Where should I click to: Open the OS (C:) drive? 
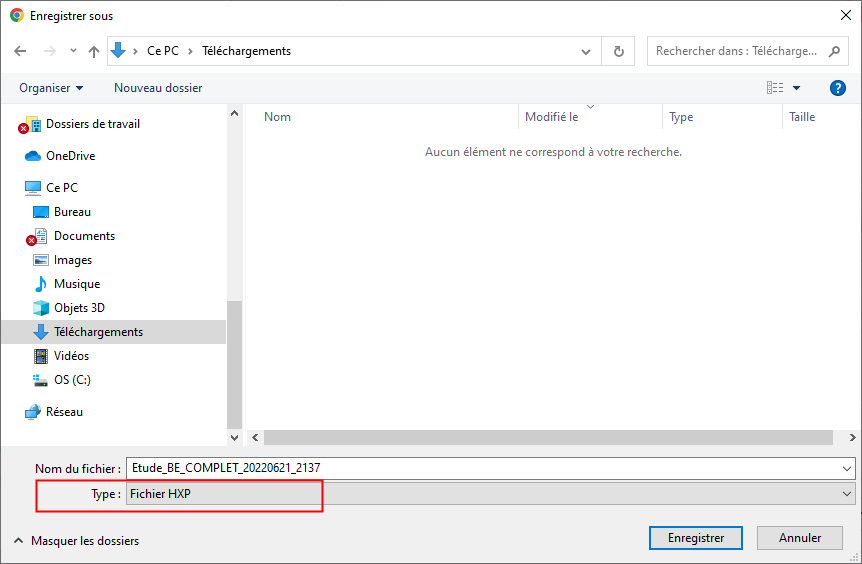[x=72, y=380]
